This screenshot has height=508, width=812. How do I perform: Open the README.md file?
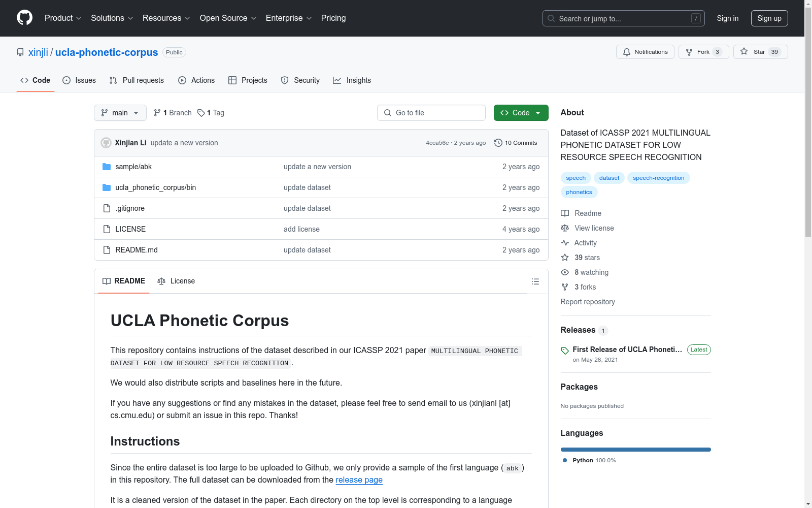click(137, 250)
